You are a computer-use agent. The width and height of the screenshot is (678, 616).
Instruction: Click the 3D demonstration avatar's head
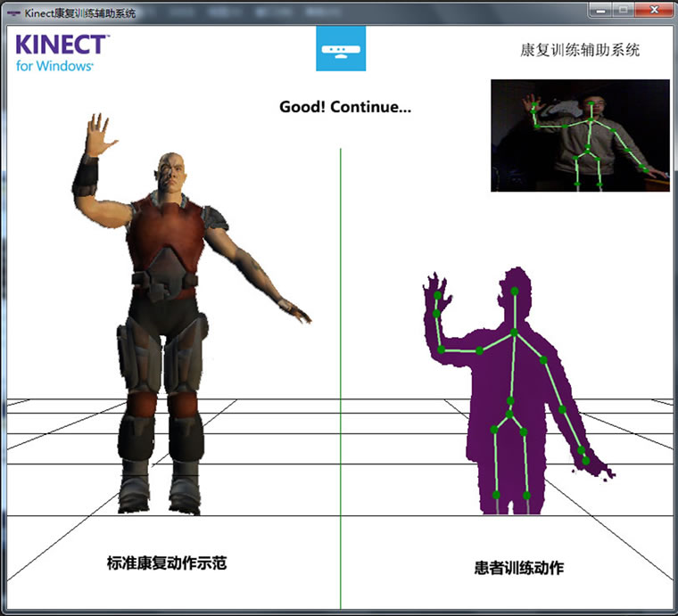[x=178, y=174]
